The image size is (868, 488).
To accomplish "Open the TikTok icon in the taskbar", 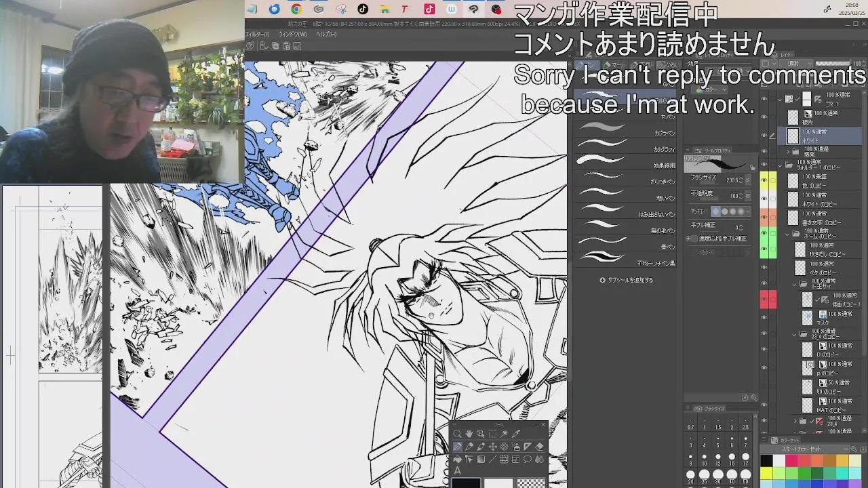I will 363,9.
